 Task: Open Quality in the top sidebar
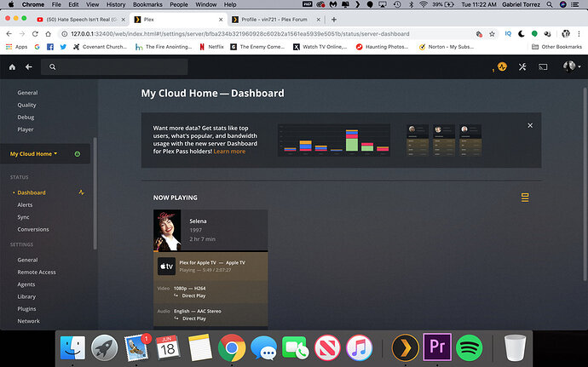(26, 105)
